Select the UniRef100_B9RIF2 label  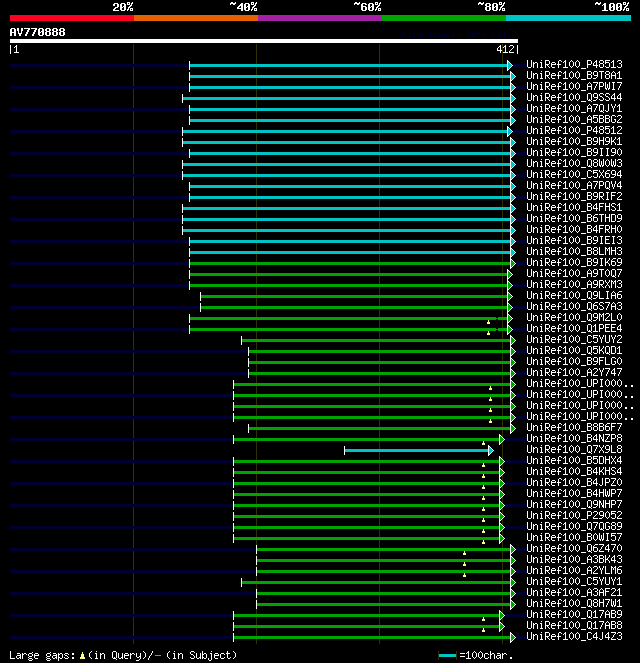coord(574,196)
